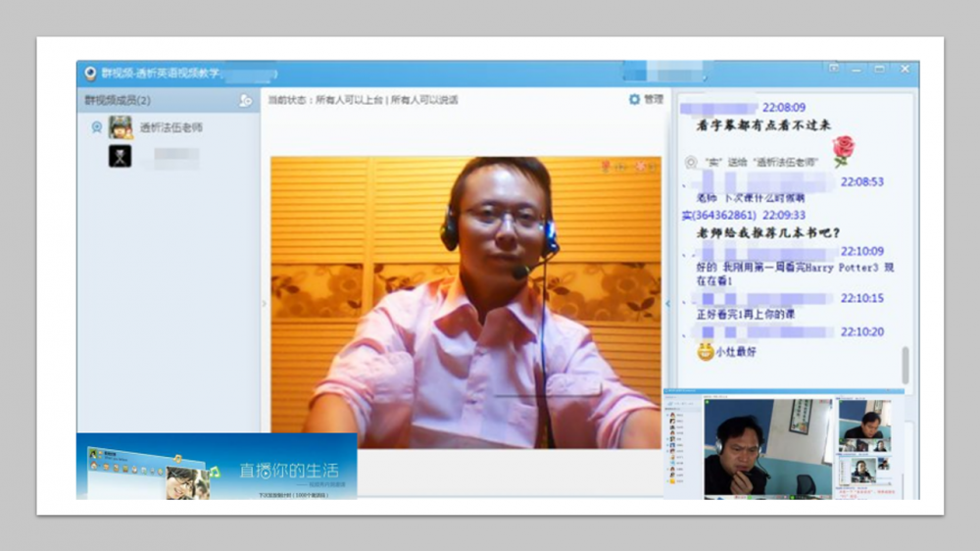Collapse the member list with left panel arrow

click(263, 304)
